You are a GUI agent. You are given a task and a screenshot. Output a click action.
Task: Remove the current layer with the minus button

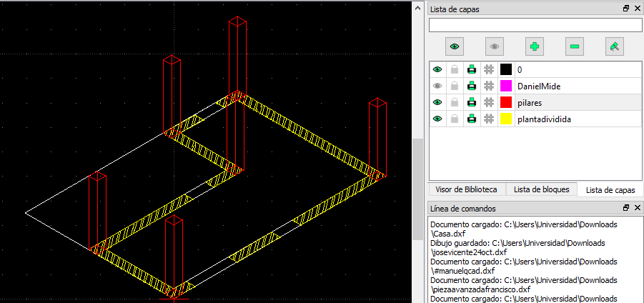point(574,46)
